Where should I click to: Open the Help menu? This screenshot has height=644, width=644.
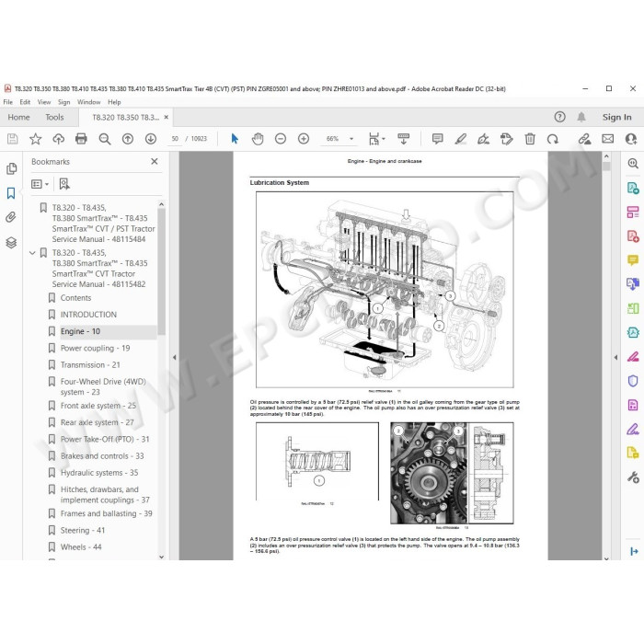click(114, 102)
